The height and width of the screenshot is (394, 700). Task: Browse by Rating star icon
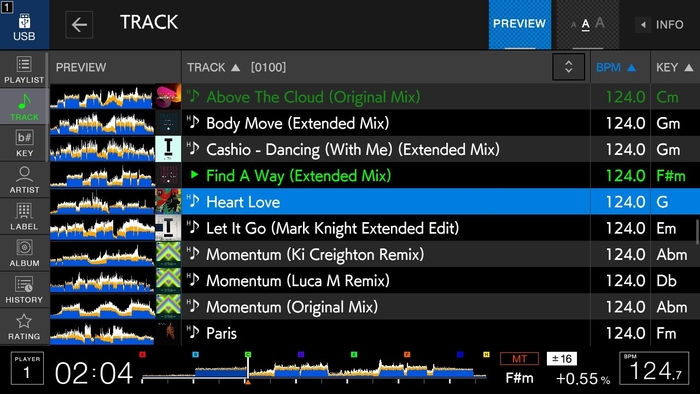point(24,327)
